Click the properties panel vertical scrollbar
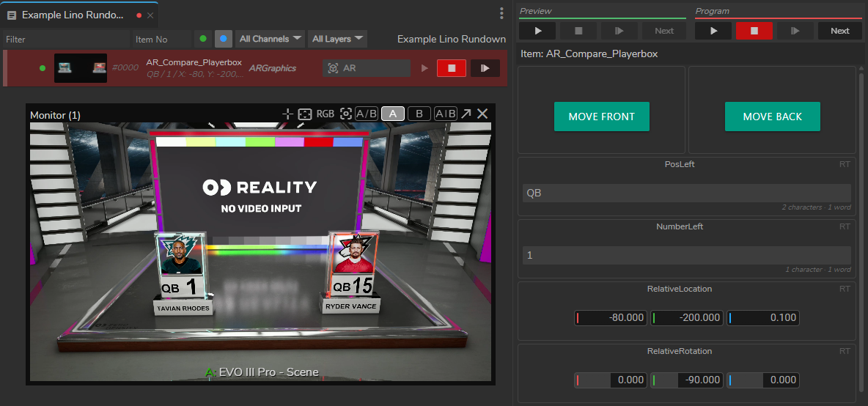Viewport: 868px width, 406px height. (861, 232)
